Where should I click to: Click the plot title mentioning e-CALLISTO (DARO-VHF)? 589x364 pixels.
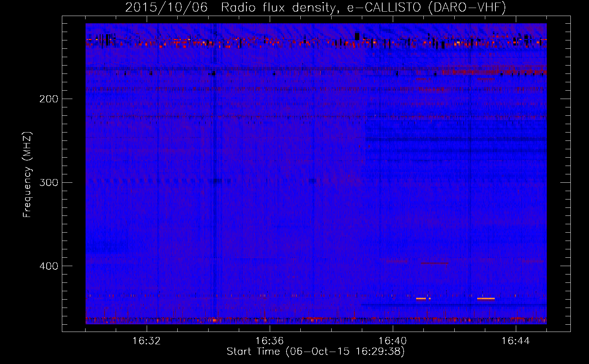pyautogui.click(x=316, y=7)
